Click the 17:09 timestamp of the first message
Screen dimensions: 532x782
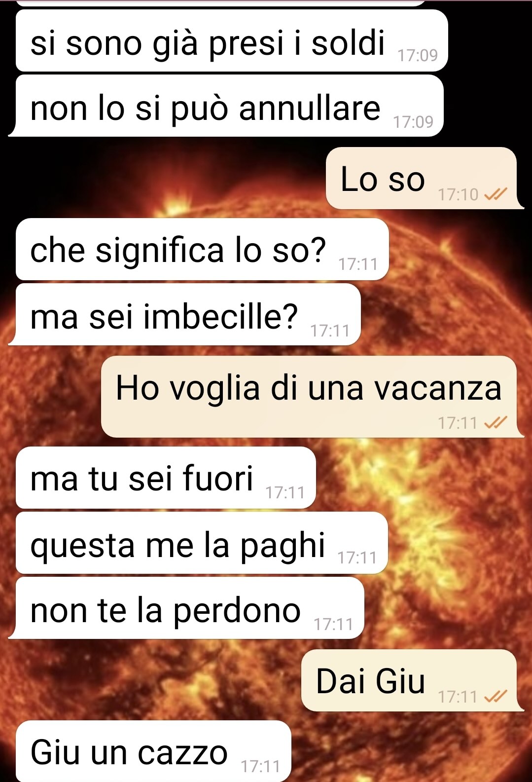pos(418,55)
